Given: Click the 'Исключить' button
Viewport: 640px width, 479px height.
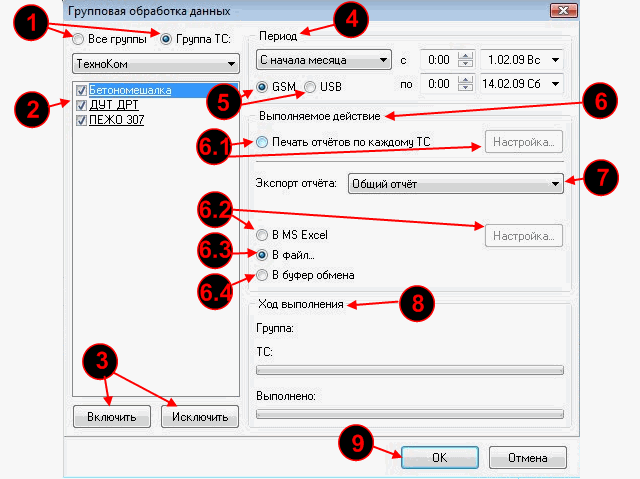Looking at the screenshot, I should [x=200, y=416].
